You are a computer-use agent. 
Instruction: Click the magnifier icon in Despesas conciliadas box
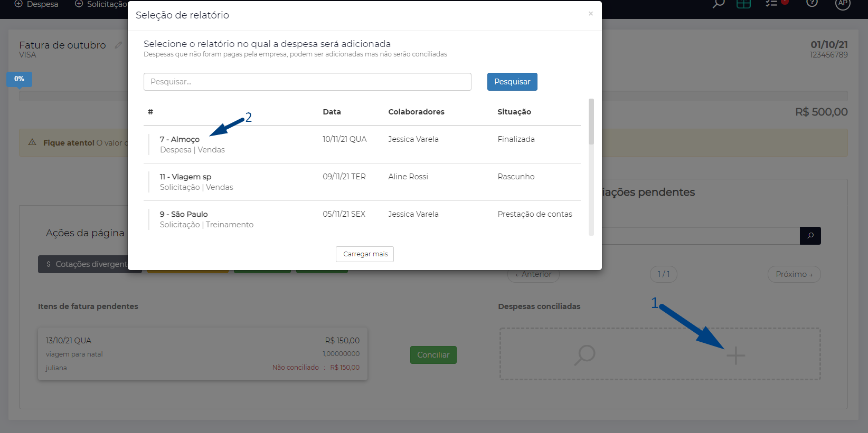point(584,355)
